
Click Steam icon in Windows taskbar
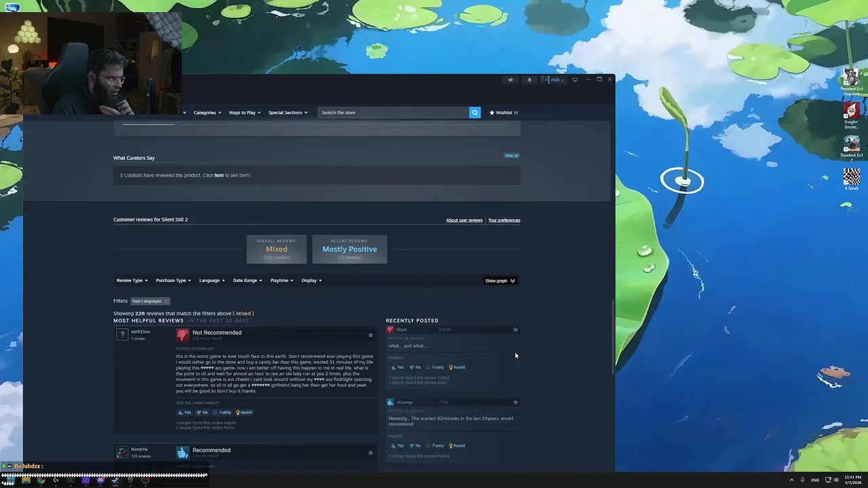(x=115, y=481)
